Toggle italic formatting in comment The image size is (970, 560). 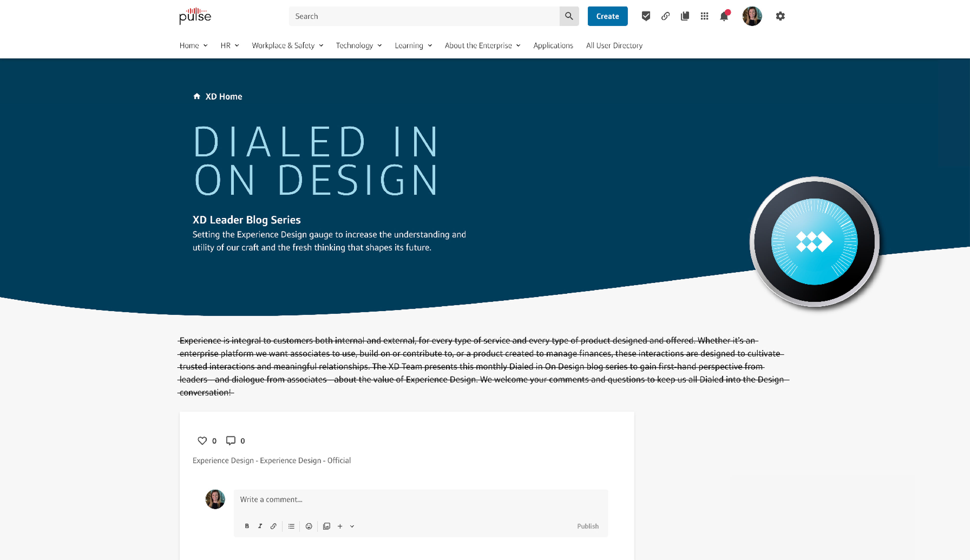260,526
